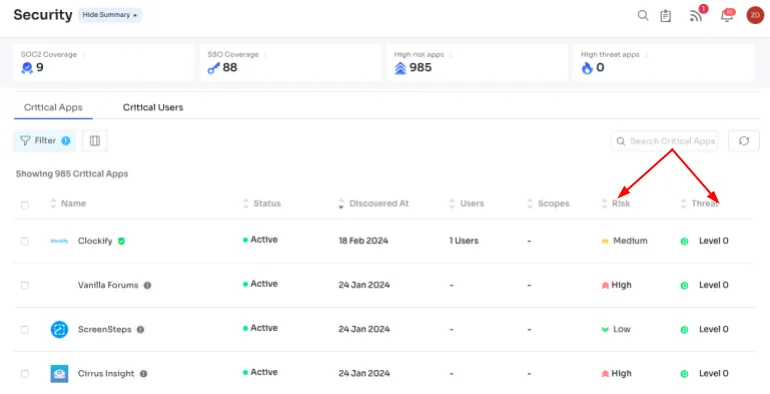Screen dimensions: 770x394
Task: Switch to the Critical Apps tab
Action: (53, 108)
